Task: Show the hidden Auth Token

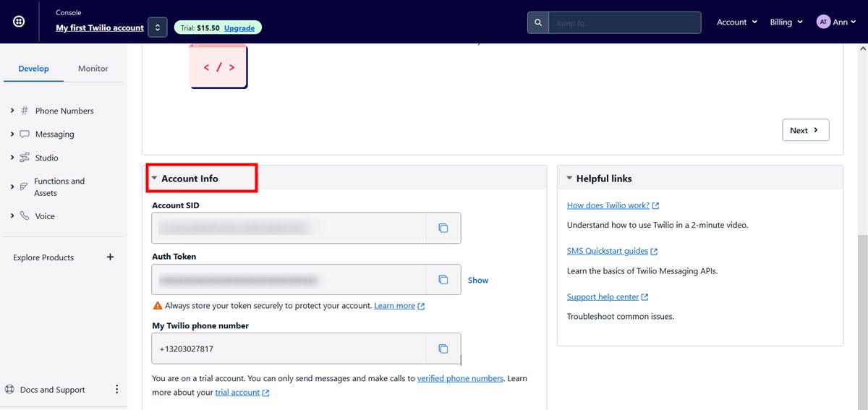Action: pyautogui.click(x=478, y=280)
